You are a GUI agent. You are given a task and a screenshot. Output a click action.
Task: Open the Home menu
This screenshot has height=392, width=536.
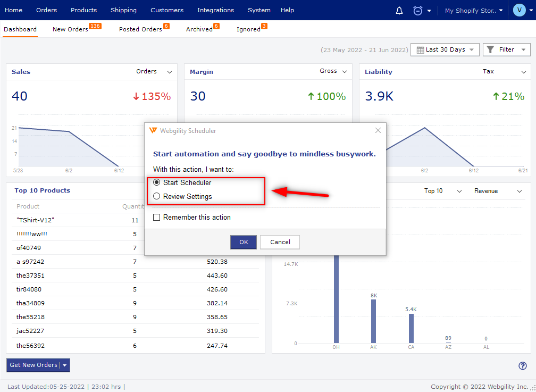tap(14, 10)
